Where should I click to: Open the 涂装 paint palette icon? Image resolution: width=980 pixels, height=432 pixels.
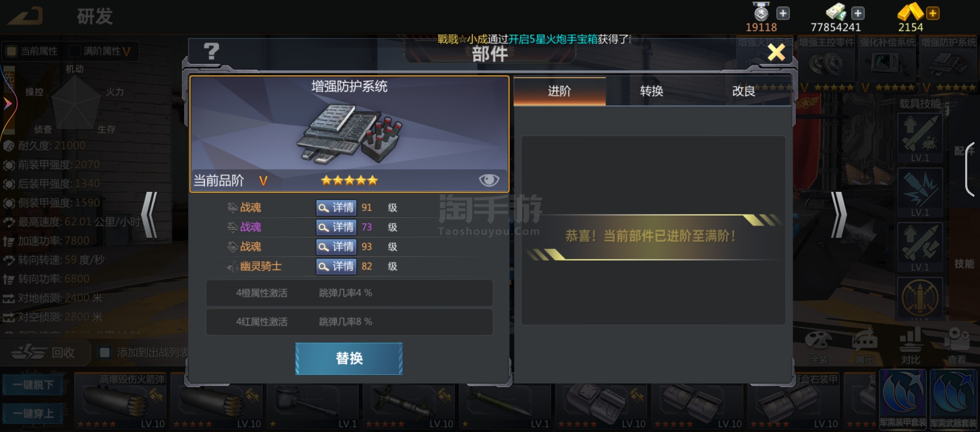point(818,346)
